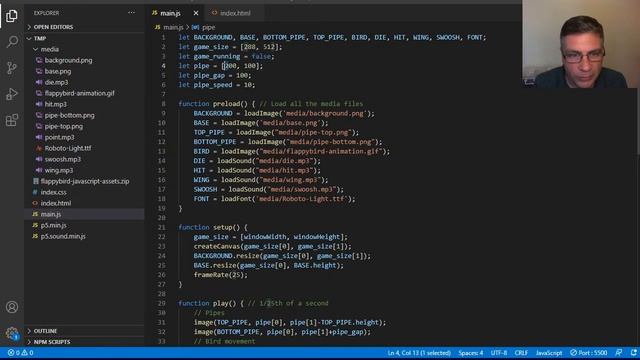Change CRLF end of line sequence
The height and width of the screenshot is (360, 640).
(521, 353)
